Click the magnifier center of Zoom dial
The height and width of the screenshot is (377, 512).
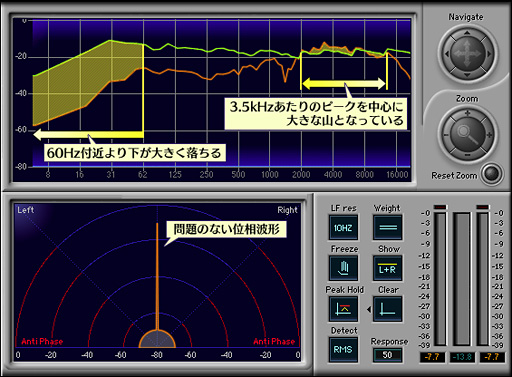coord(467,134)
